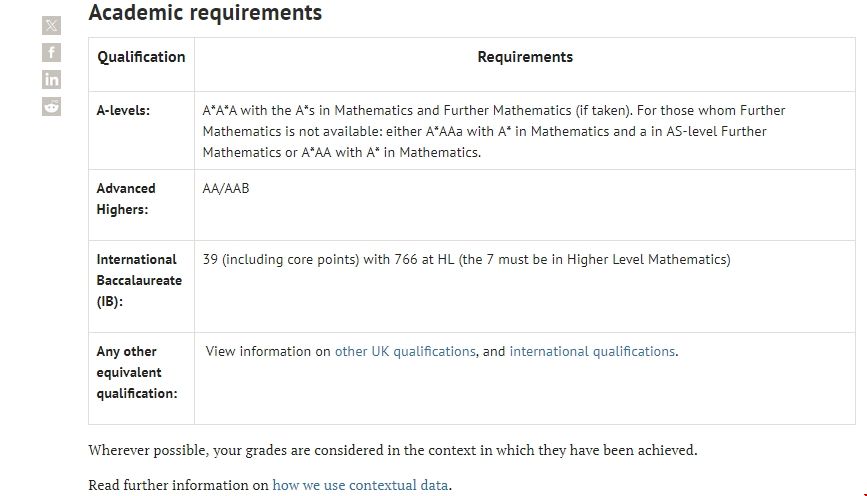Follow the how we use contextual data link
The height and width of the screenshot is (496, 867).
(360, 486)
